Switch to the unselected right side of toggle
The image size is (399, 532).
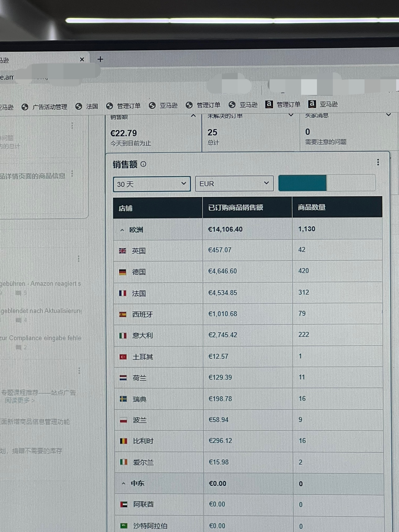point(351,183)
